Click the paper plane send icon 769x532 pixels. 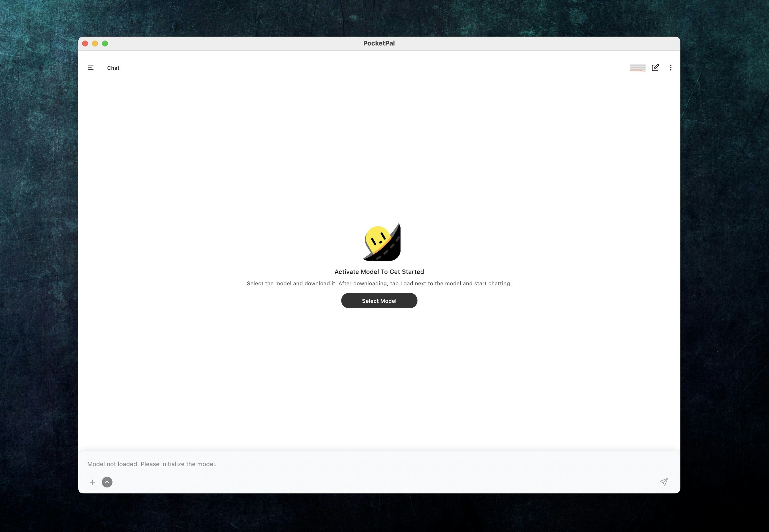[x=664, y=482]
